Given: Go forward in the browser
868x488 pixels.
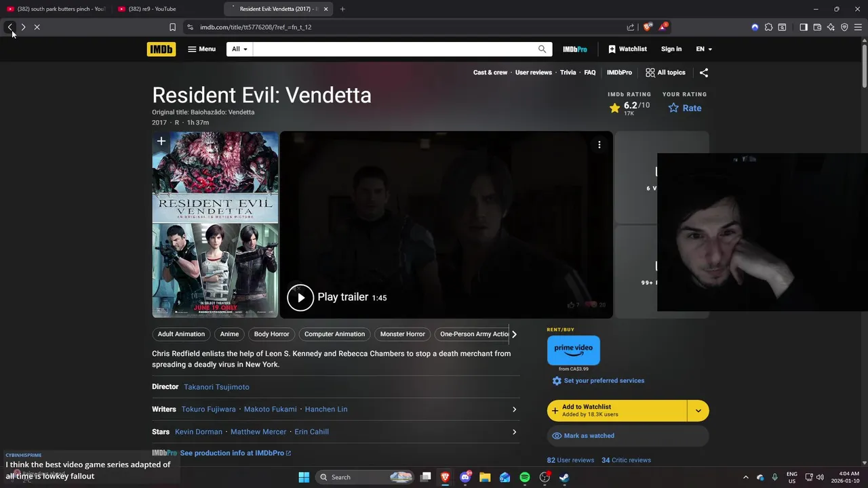Looking at the screenshot, I should pos(23,27).
